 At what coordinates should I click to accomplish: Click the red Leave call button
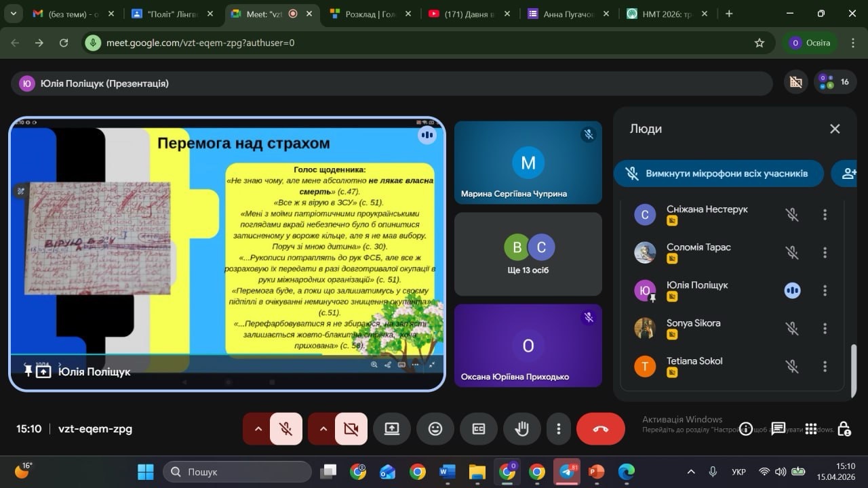[x=600, y=428]
